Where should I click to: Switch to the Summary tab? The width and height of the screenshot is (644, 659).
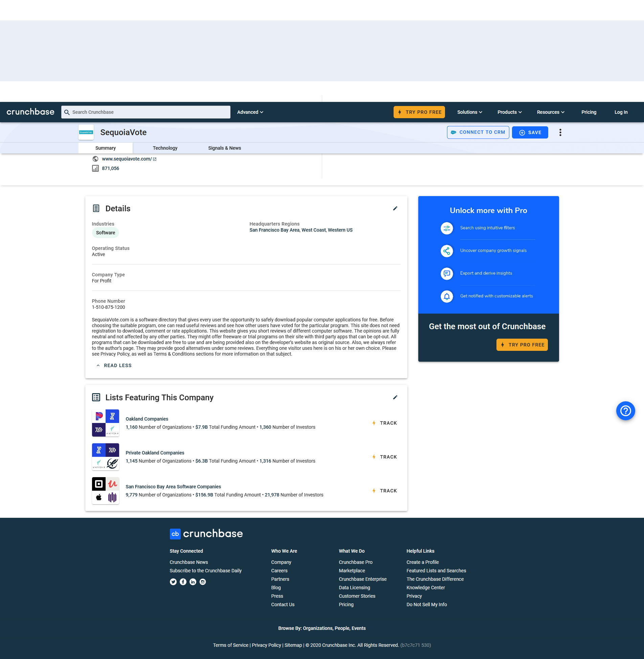[106, 148]
